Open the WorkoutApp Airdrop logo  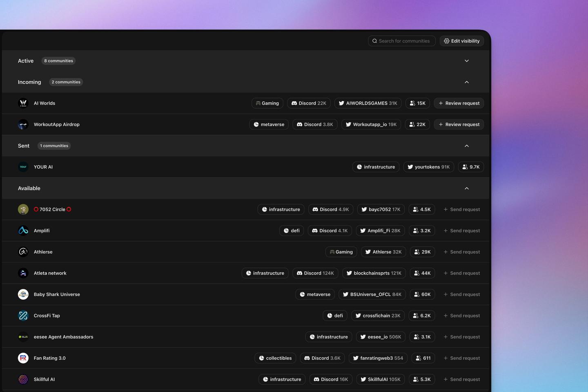(23, 124)
